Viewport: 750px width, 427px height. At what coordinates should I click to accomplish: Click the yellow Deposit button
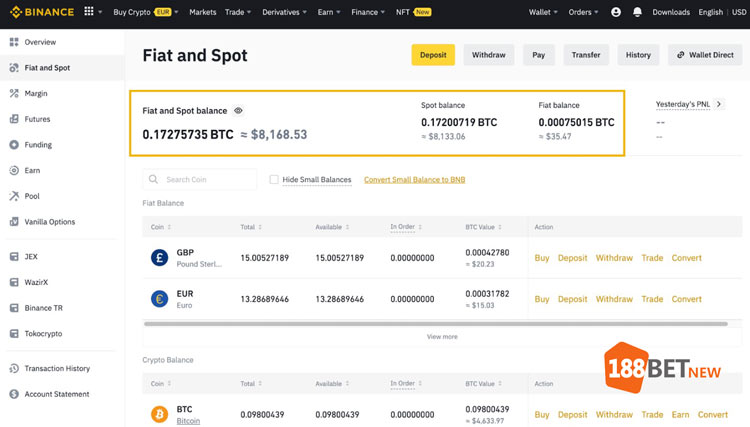[x=433, y=55]
